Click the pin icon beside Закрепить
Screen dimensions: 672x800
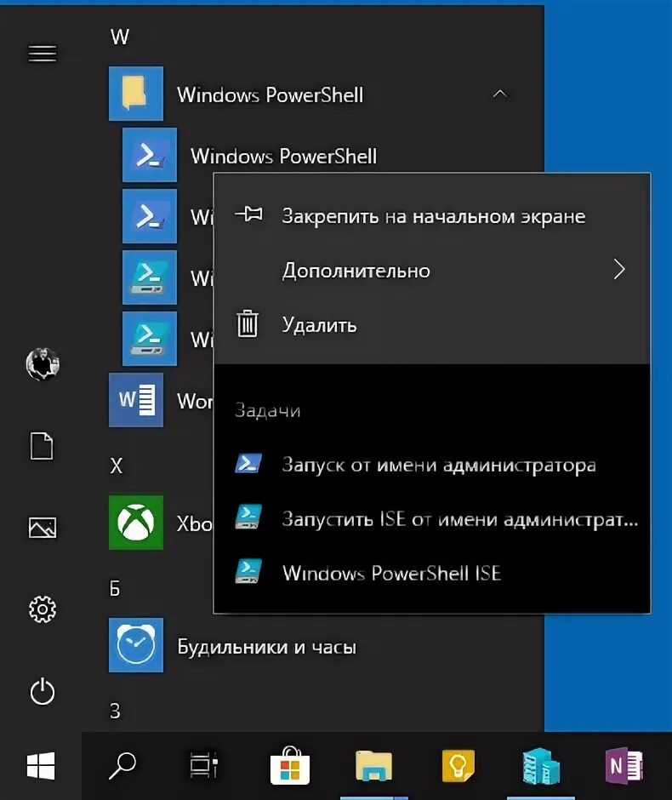coord(249,214)
